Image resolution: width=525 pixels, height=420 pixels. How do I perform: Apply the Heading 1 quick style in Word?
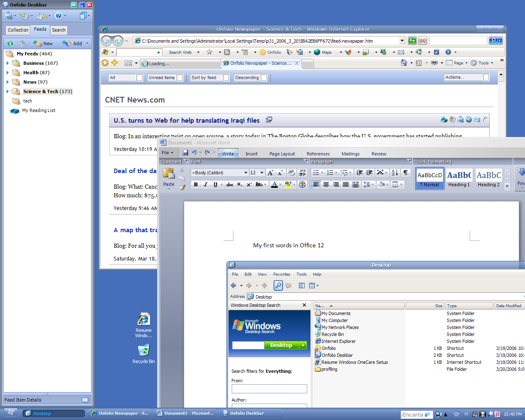(459, 178)
